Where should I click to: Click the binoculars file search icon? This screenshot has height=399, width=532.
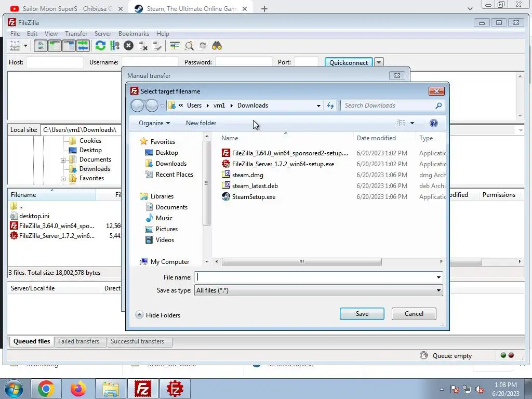coord(217,46)
